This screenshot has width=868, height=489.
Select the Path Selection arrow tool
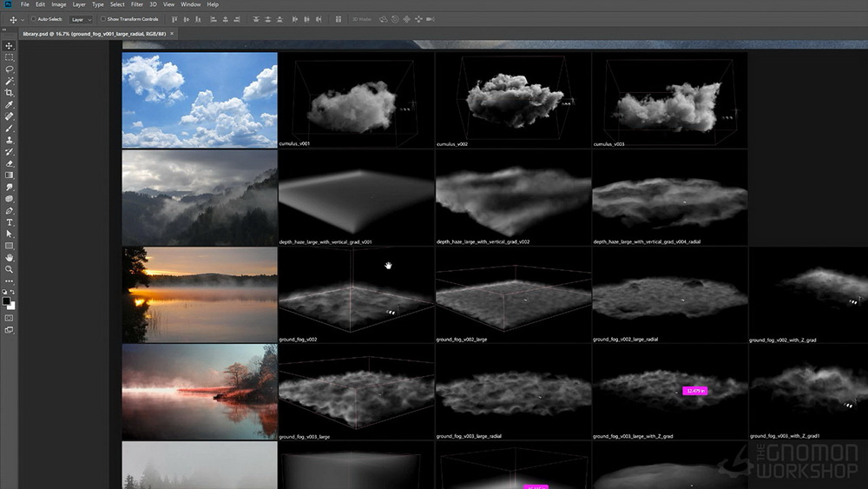pyautogui.click(x=10, y=235)
